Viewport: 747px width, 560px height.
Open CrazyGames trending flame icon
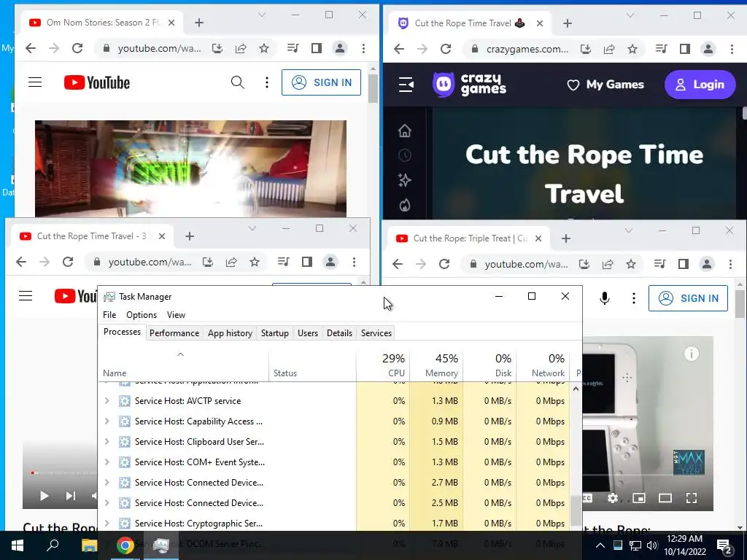click(x=404, y=205)
